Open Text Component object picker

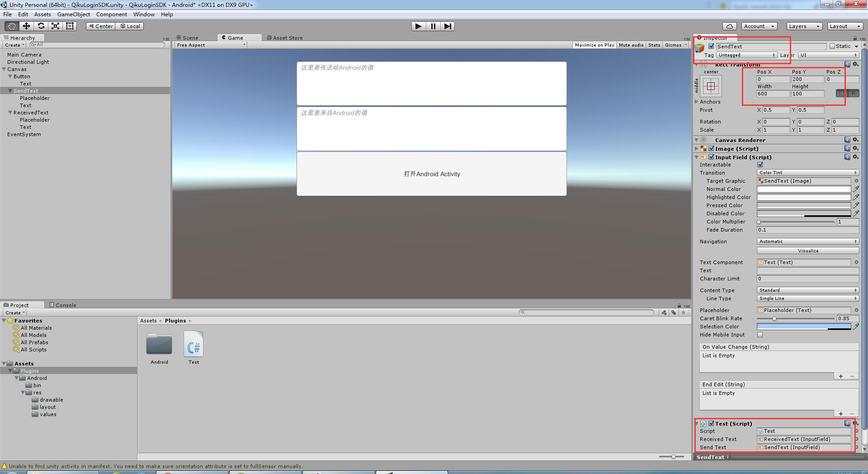pyautogui.click(x=856, y=262)
